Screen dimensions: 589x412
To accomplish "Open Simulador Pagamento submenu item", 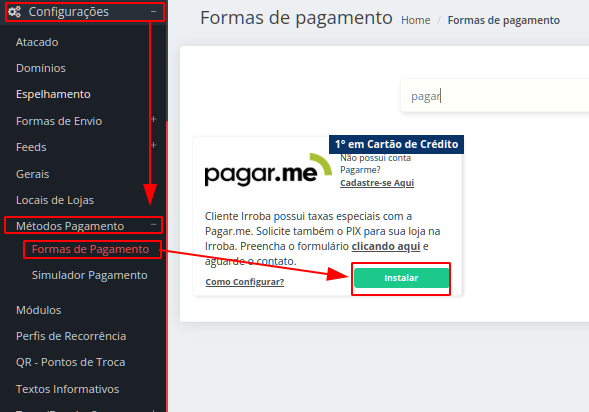I will click(89, 275).
